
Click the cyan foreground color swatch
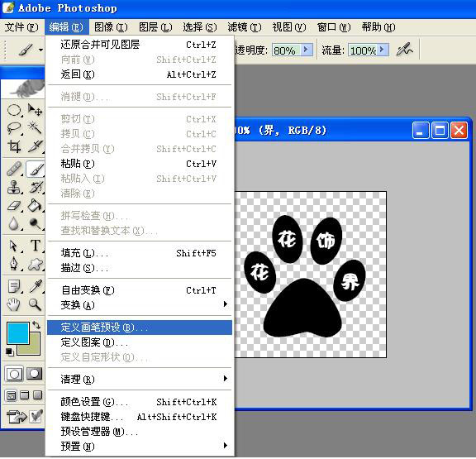click(17, 333)
